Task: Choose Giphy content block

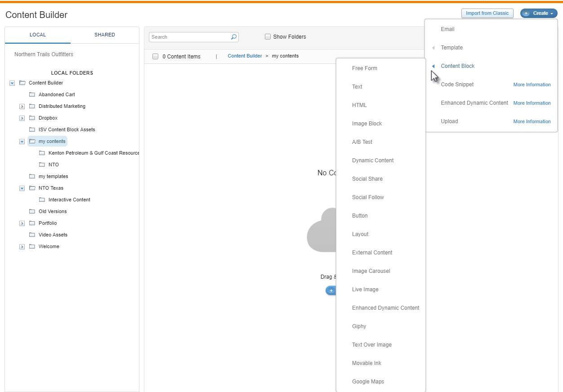Action: [359, 326]
